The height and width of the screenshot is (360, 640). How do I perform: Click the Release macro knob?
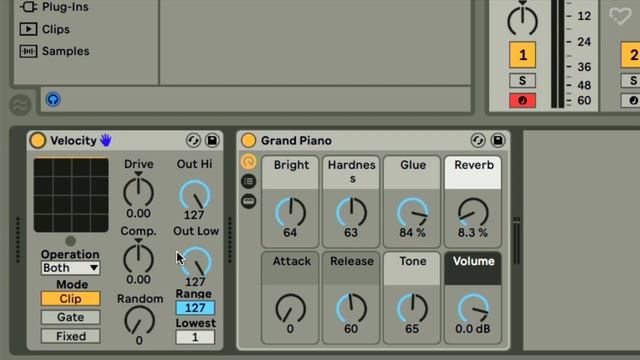(351, 309)
